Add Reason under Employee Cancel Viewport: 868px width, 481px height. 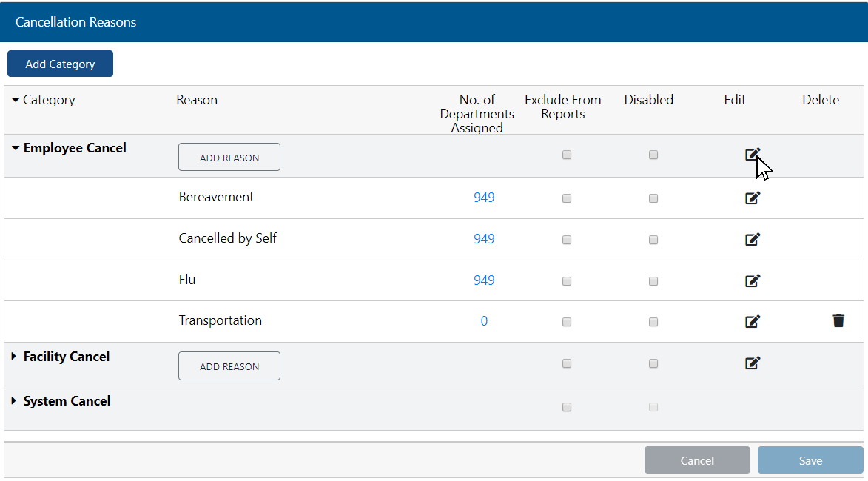click(229, 157)
